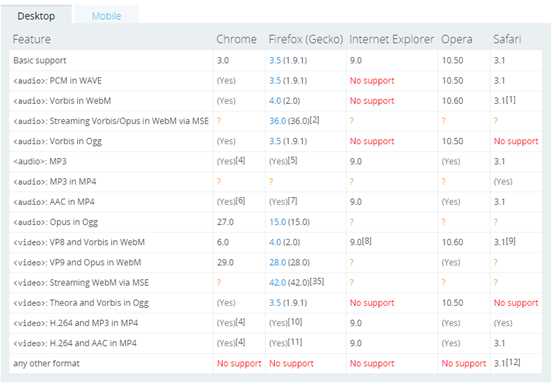This screenshot has height=388, width=558.
Task: Select <video>: Streaming WebM via MSE label
Action: point(81,283)
